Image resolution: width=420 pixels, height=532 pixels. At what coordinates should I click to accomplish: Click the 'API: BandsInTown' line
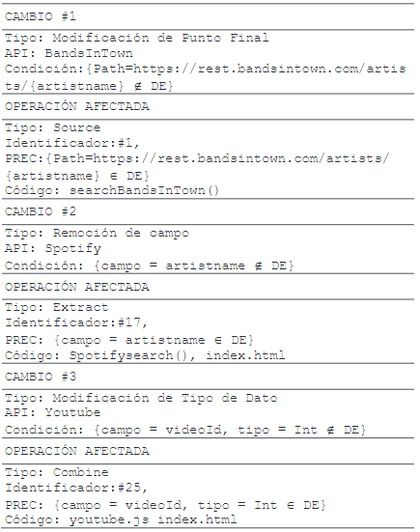pos(69,53)
